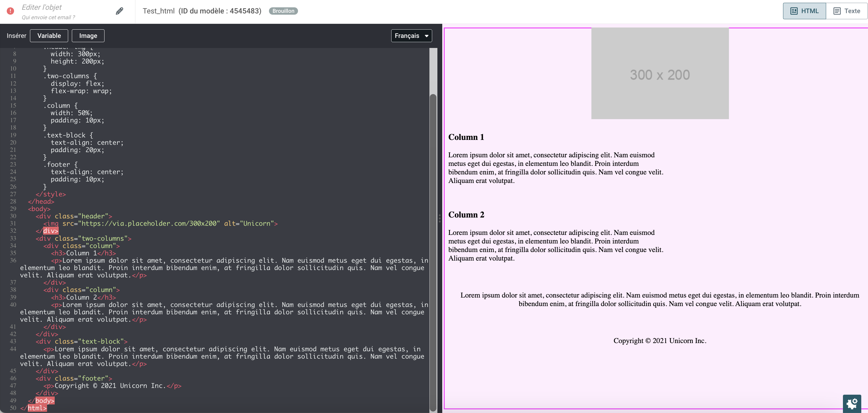
Task: Click the .footer selector line
Action: 60,164
